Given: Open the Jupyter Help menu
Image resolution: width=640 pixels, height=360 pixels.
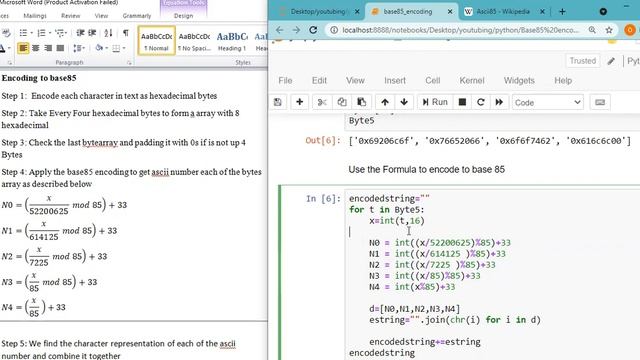Looking at the screenshot, I should (563, 80).
